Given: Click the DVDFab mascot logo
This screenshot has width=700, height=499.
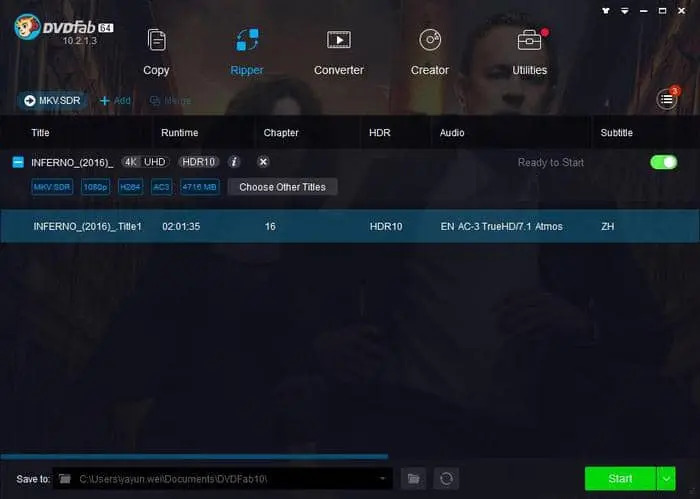Looking at the screenshot, I should point(27,27).
